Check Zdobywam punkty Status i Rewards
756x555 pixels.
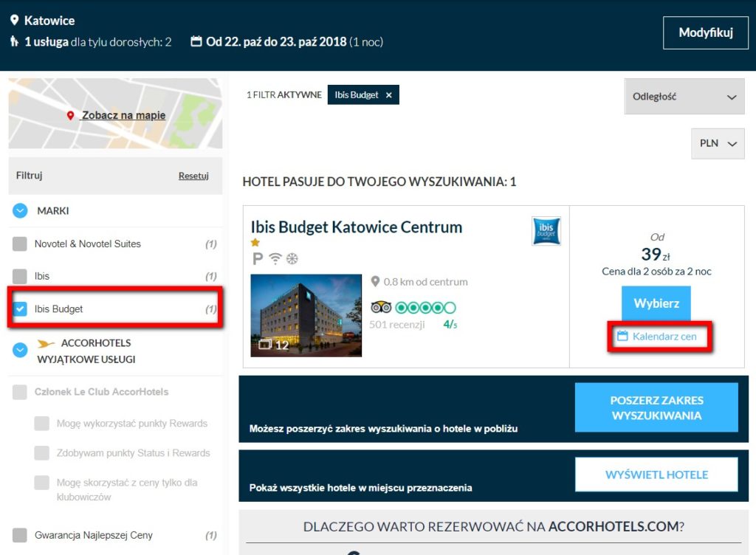tap(42, 453)
